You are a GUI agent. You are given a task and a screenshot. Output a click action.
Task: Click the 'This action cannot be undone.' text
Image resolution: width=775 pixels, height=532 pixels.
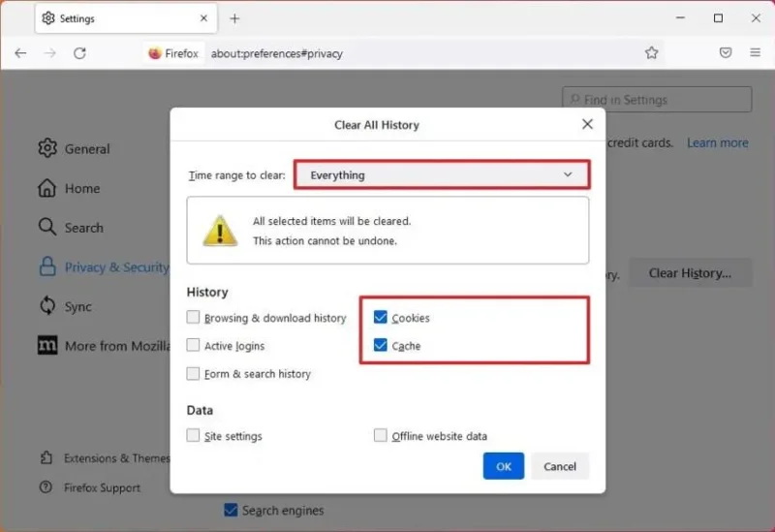325,240
